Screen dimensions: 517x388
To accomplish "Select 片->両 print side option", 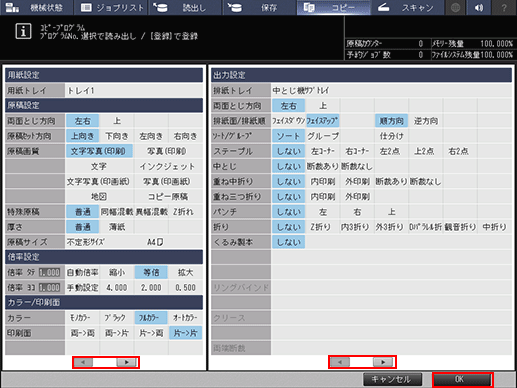I will click(x=151, y=333).
